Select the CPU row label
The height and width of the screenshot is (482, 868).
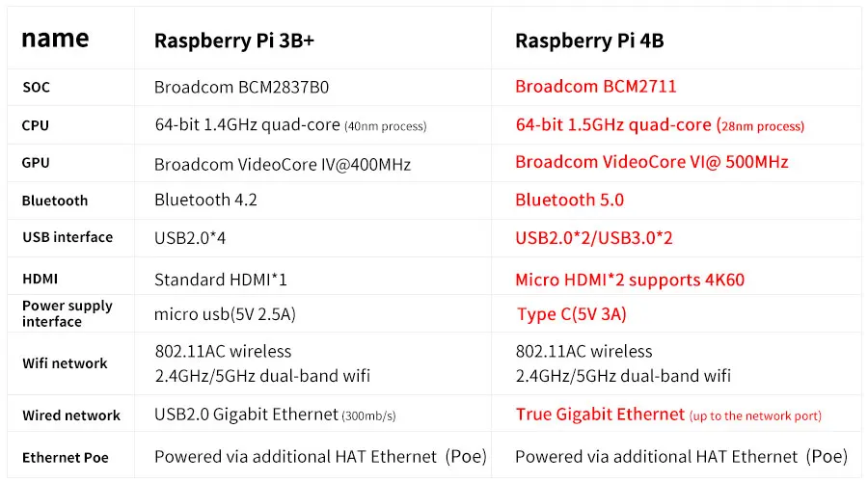pyautogui.click(x=36, y=125)
